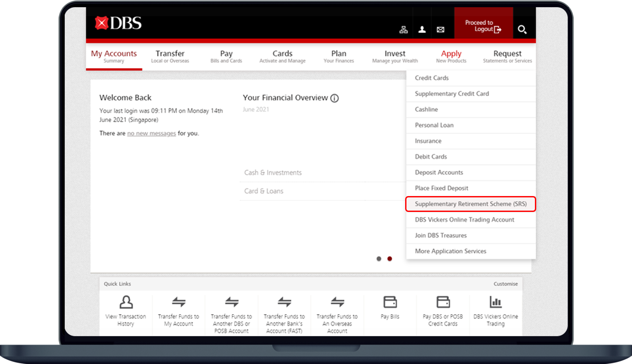Open the Apply New Products menu

451,56
